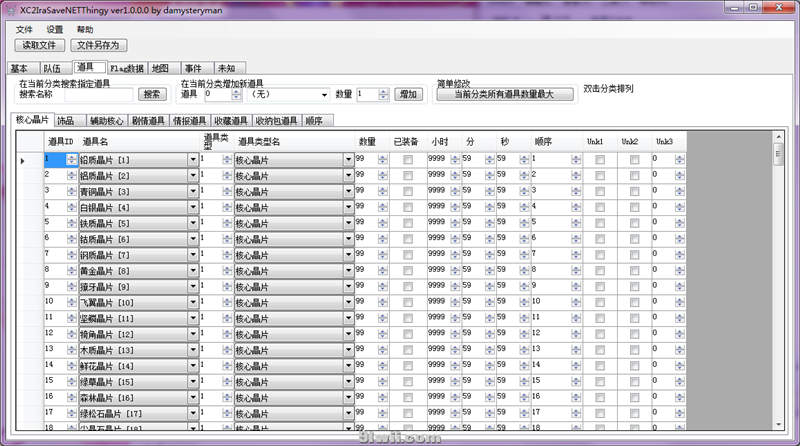The width and height of the screenshot is (800, 446).
Task: Expand item name dropdown for 黄金晶片 [8]
Action: click(x=193, y=270)
